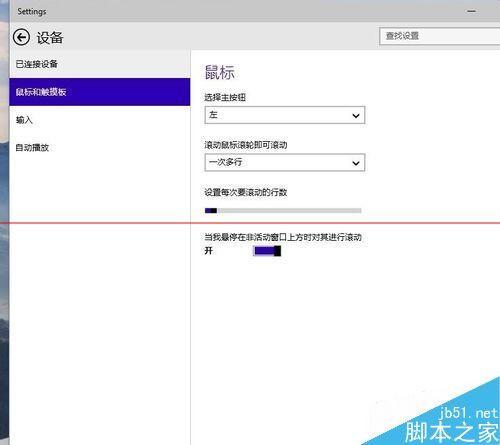Click the 设备 page title
Viewport: 500px width, 445px height.
50,37
